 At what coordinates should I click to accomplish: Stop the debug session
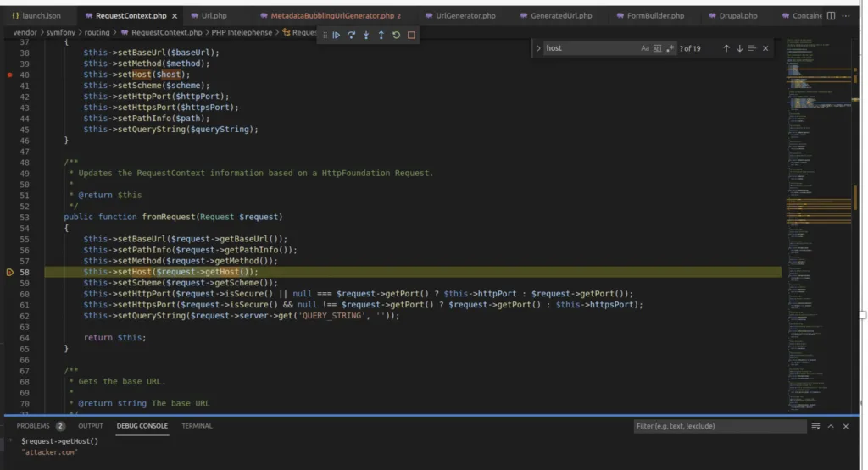coord(411,35)
